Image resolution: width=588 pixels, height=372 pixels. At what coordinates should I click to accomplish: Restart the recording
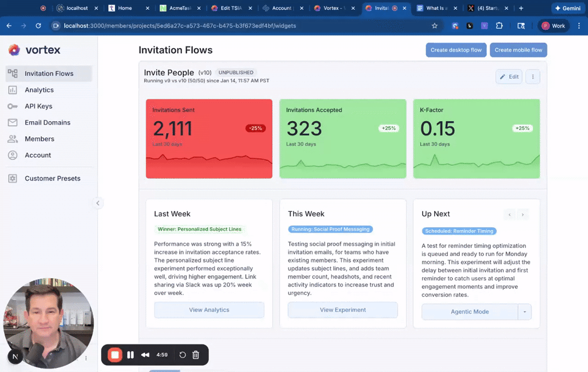tap(183, 355)
